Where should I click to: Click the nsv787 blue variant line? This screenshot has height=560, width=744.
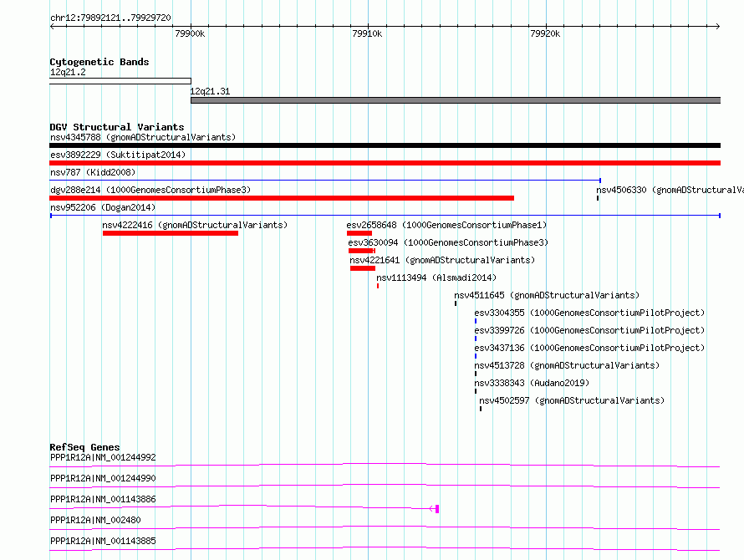(325, 181)
